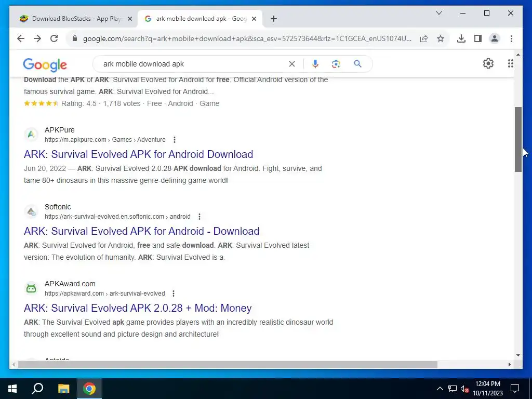The height and width of the screenshot is (399, 532).
Task: Open ARK Survival Evolved APK Mod Money link
Action: point(138,308)
